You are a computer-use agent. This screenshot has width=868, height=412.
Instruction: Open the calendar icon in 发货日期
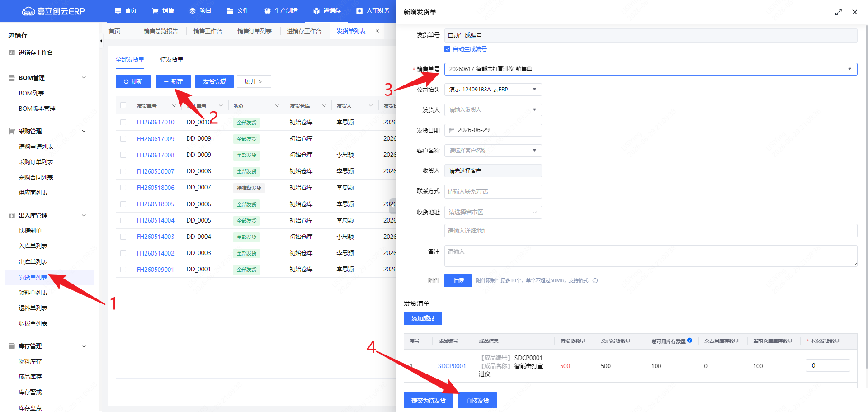[452, 130]
